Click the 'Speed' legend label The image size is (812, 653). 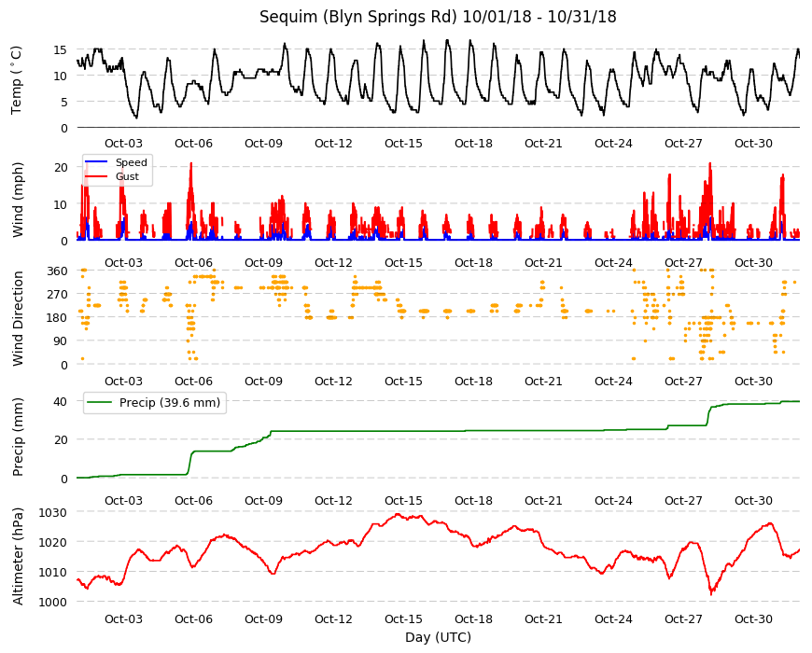(x=132, y=162)
